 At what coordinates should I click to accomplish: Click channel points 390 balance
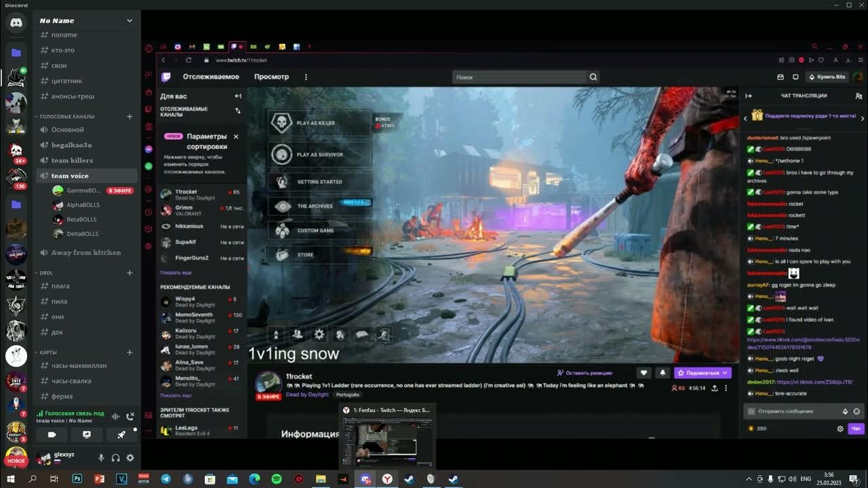pos(757,429)
